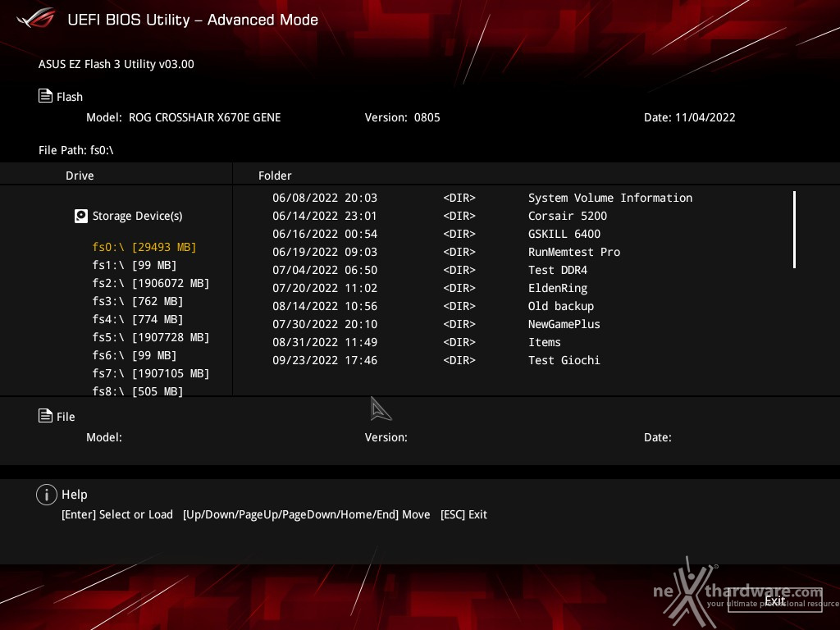Click the folder list scrollbar
The height and width of the screenshot is (630, 840).
click(x=794, y=230)
